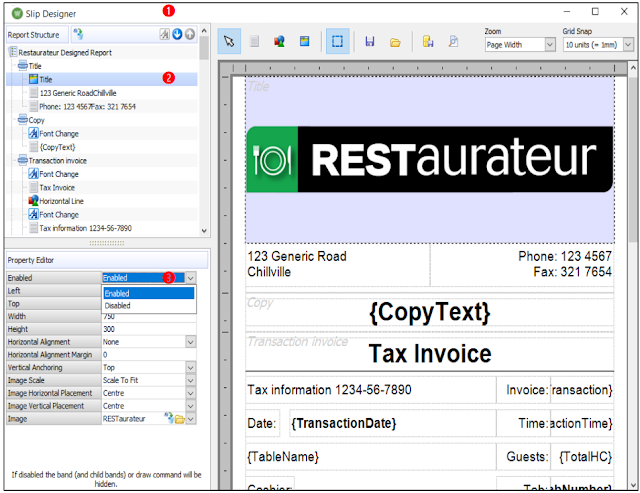Viewport: 640px width, 493px height.
Task: Select 123 Generic RoadChillville tree item
Action: point(78,93)
